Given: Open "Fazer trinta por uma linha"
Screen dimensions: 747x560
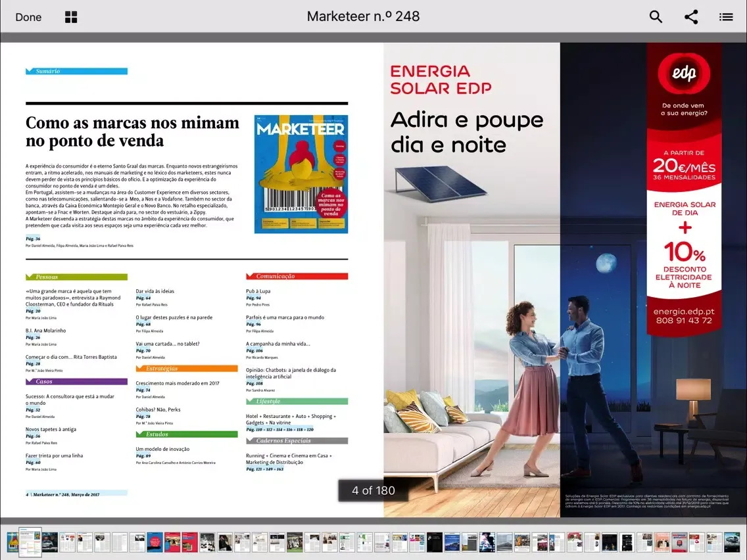Looking at the screenshot, I should (55, 455).
